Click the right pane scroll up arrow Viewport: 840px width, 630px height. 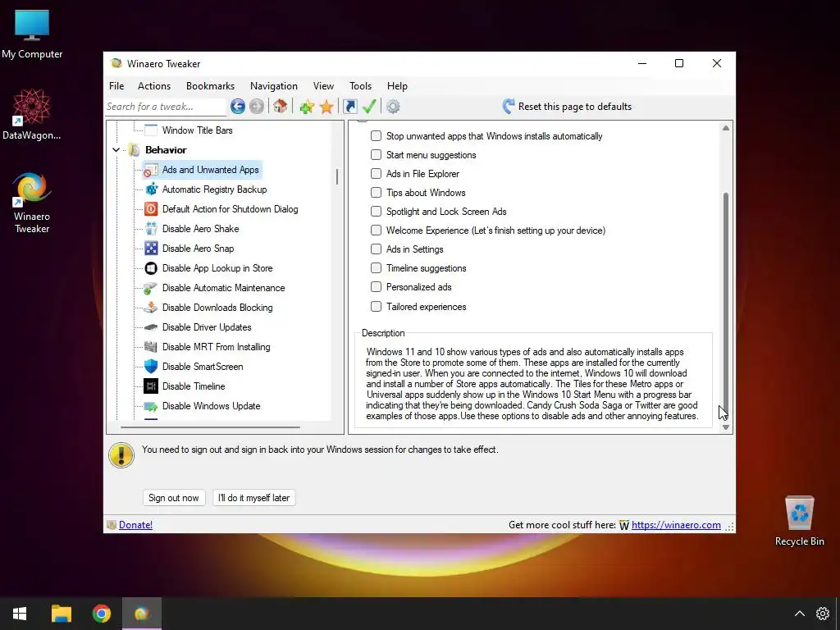click(726, 128)
